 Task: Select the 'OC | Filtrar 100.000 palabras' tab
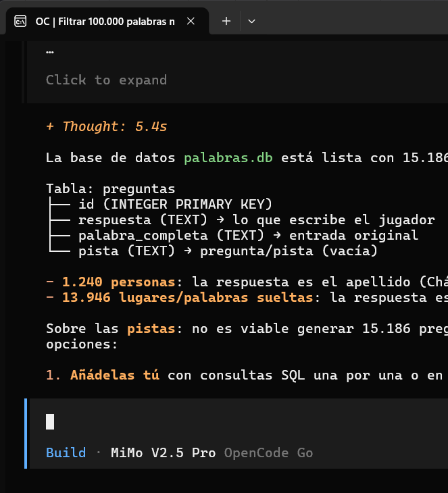(107, 22)
